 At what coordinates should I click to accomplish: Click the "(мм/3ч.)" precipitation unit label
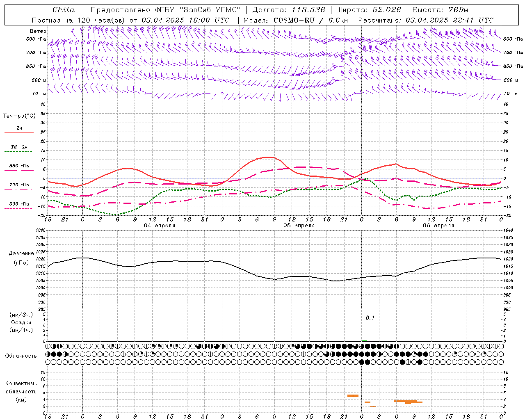[x=21, y=315]
